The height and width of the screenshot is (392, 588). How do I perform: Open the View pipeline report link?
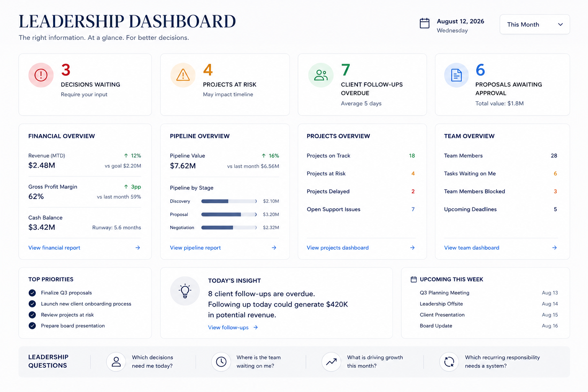pyautogui.click(x=195, y=248)
